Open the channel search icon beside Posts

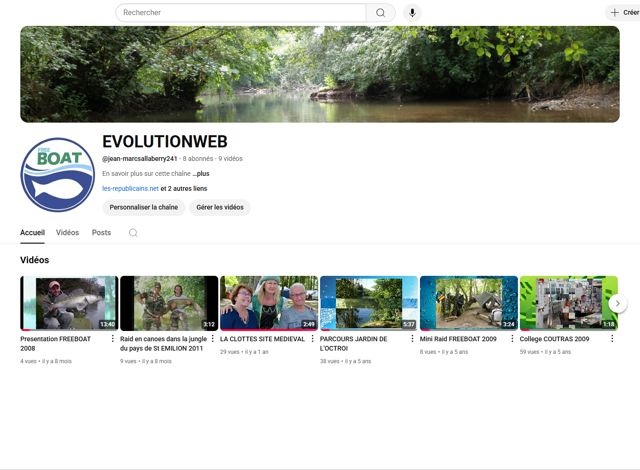click(x=133, y=233)
